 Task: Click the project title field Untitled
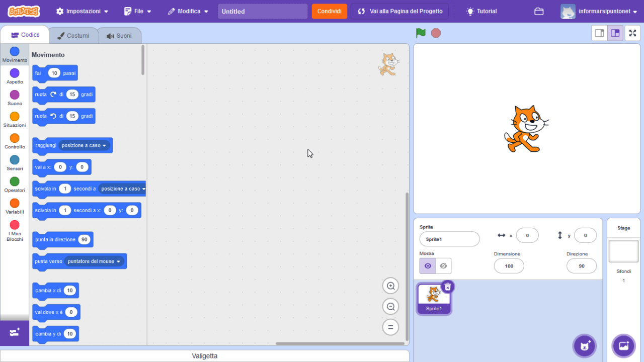pyautogui.click(x=263, y=11)
